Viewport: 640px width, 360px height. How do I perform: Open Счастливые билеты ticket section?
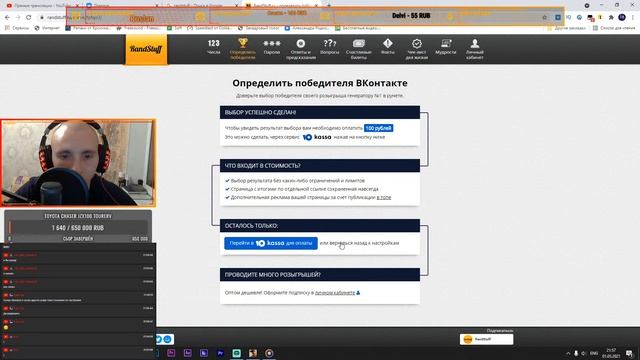(358, 49)
